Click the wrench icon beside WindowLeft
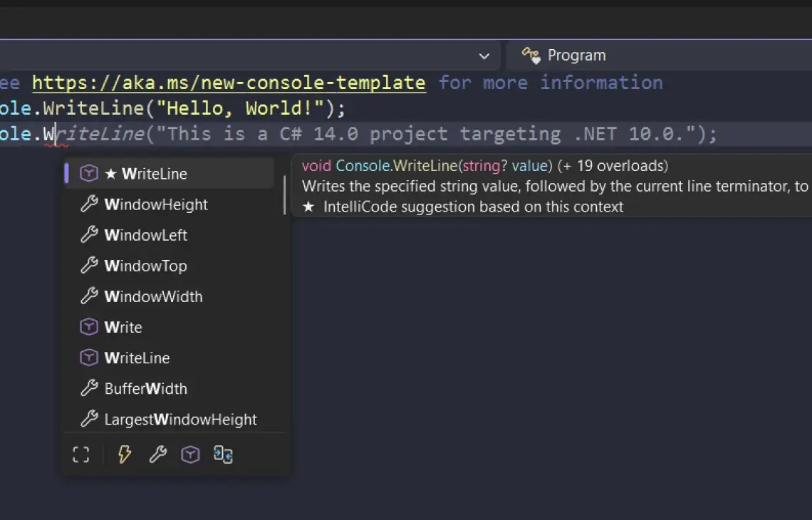The image size is (812, 520). coord(89,234)
